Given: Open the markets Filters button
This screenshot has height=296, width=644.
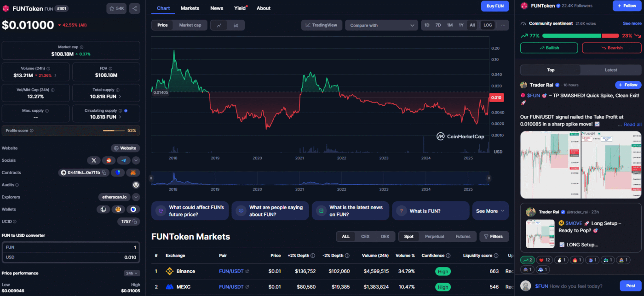Looking at the screenshot, I should (494, 237).
